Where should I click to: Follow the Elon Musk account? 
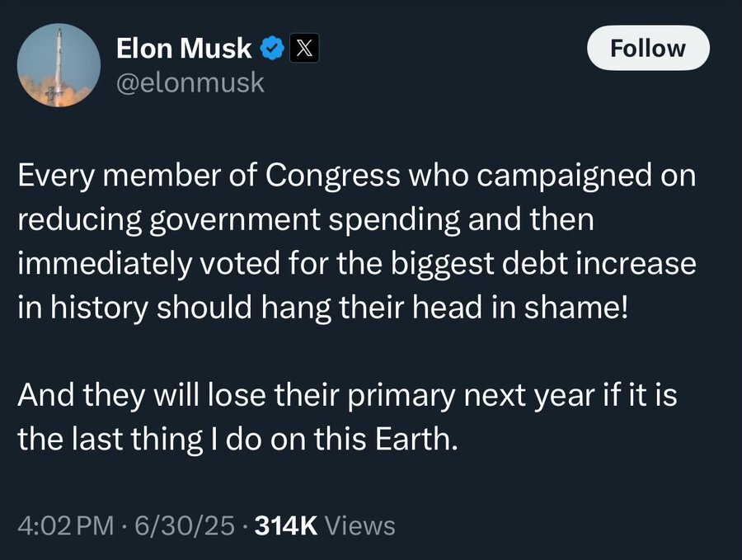tap(648, 49)
